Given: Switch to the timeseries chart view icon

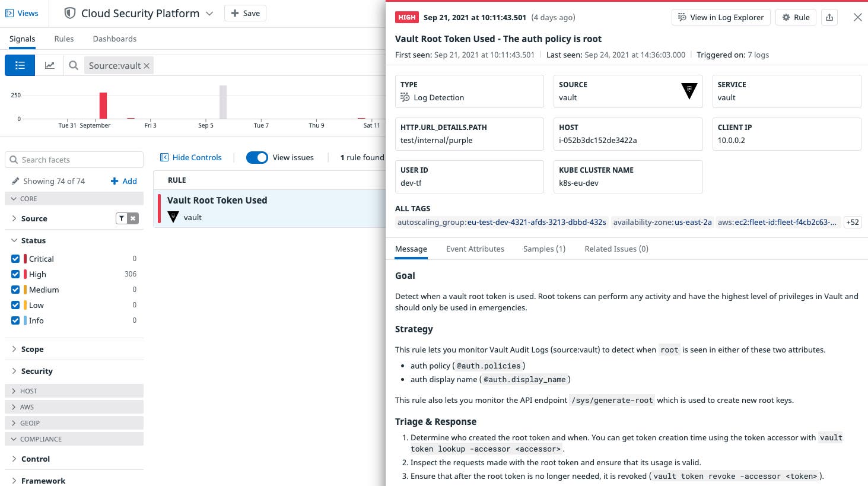Looking at the screenshot, I should pyautogui.click(x=50, y=65).
